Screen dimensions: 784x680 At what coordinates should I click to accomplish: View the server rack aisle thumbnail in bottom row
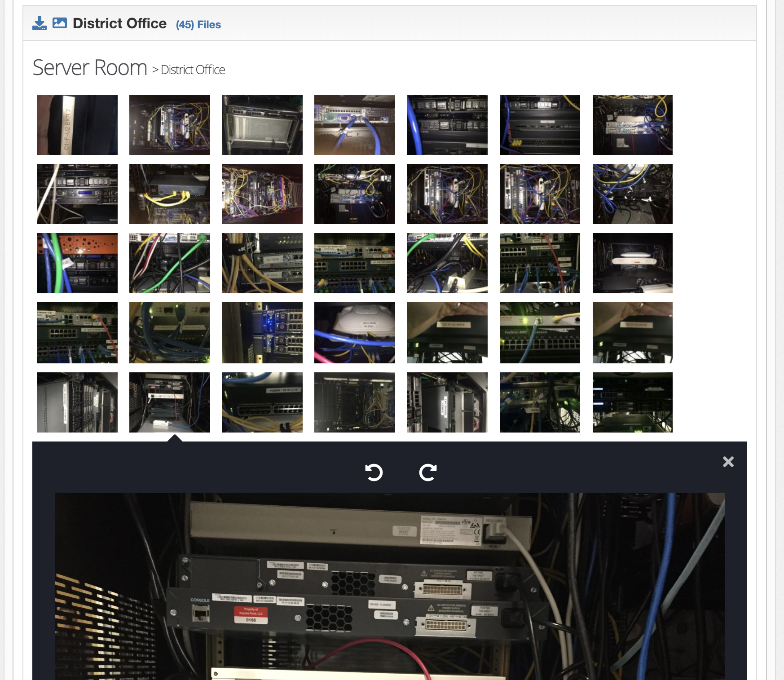pyautogui.click(x=77, y=402)
